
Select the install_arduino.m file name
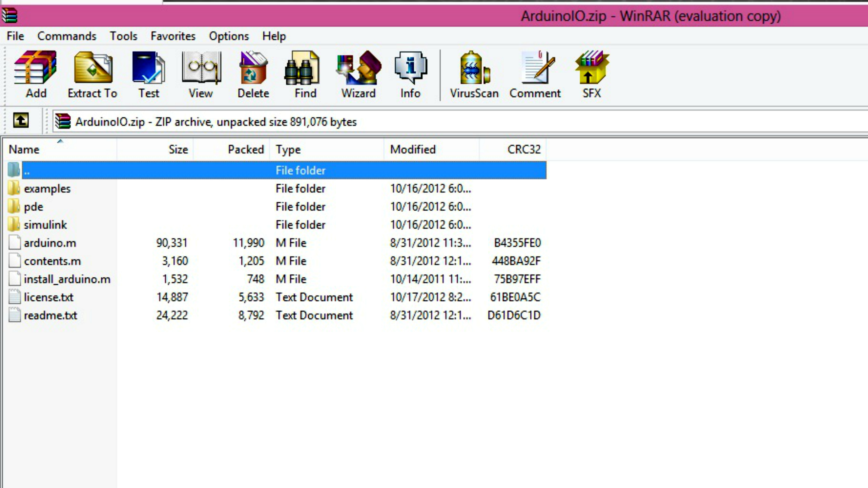(67, 279)
